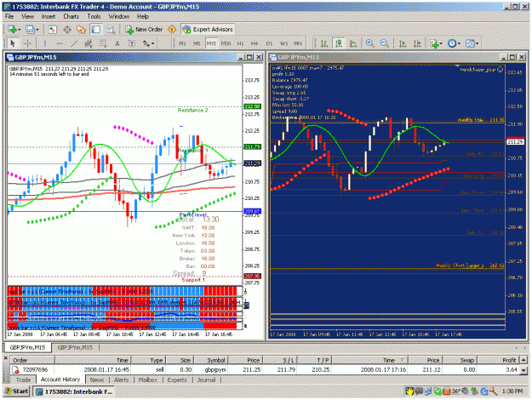The image size is (532, 400).
Task: Click the New Order button
Action: [x=144, y=30]
